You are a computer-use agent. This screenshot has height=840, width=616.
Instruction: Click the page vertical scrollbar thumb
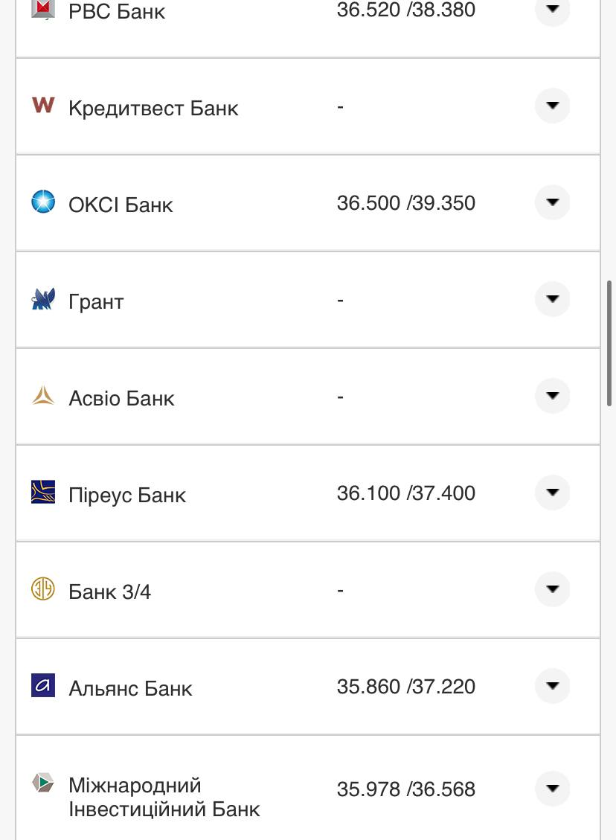pyautogui.click(x=610, y=343)
